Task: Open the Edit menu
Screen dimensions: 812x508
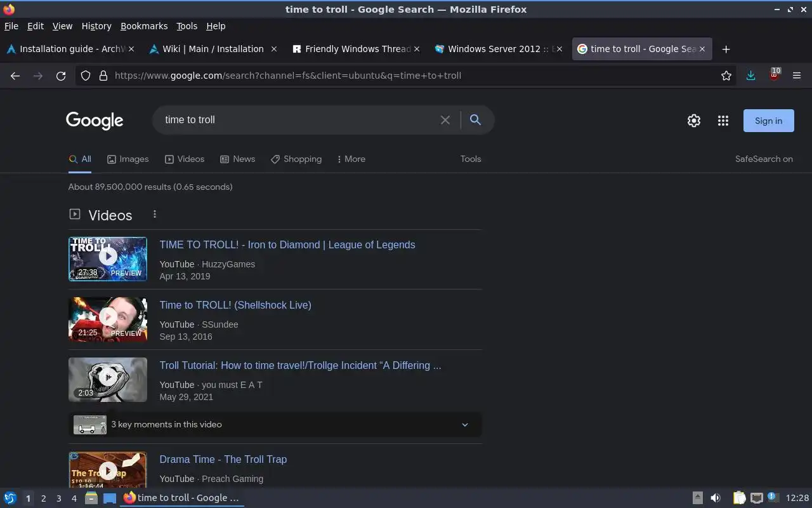Action: click(36, 26)
